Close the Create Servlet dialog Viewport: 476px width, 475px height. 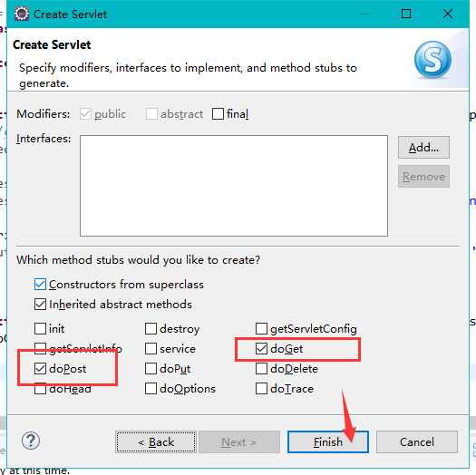pyautogui.click(x=448, y=14)
